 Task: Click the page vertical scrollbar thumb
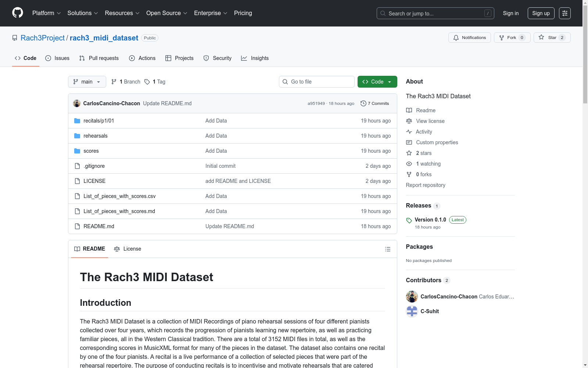tap(585, 55)
